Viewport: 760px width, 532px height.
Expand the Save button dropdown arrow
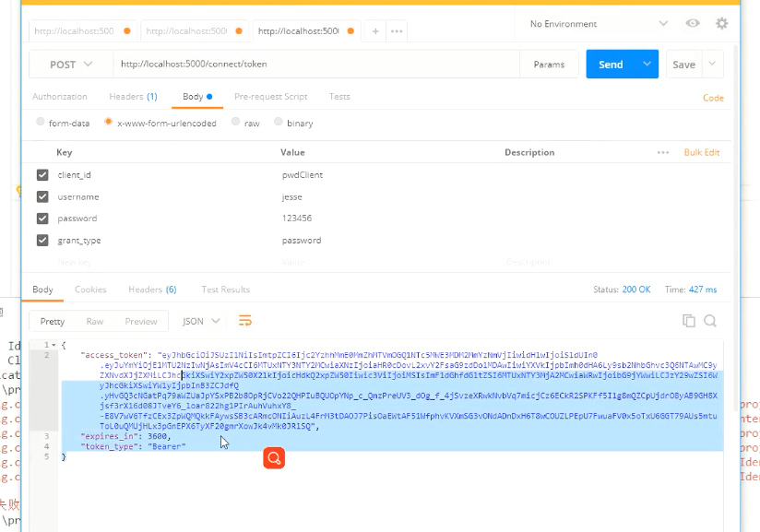(712, 64)
